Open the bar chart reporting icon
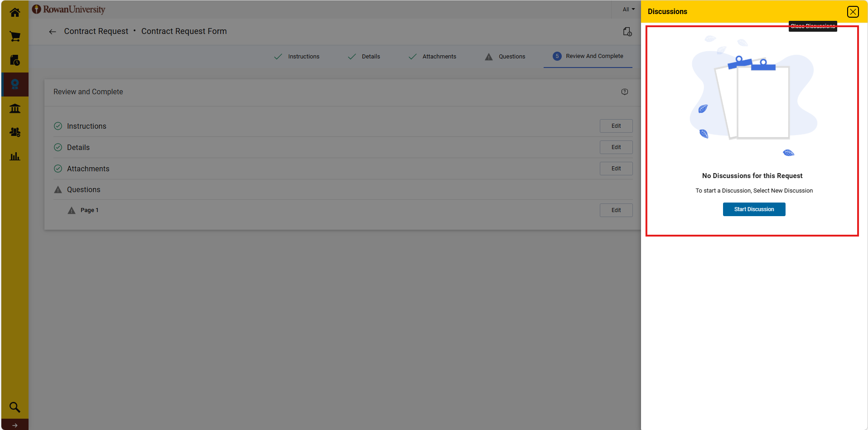 15,156
